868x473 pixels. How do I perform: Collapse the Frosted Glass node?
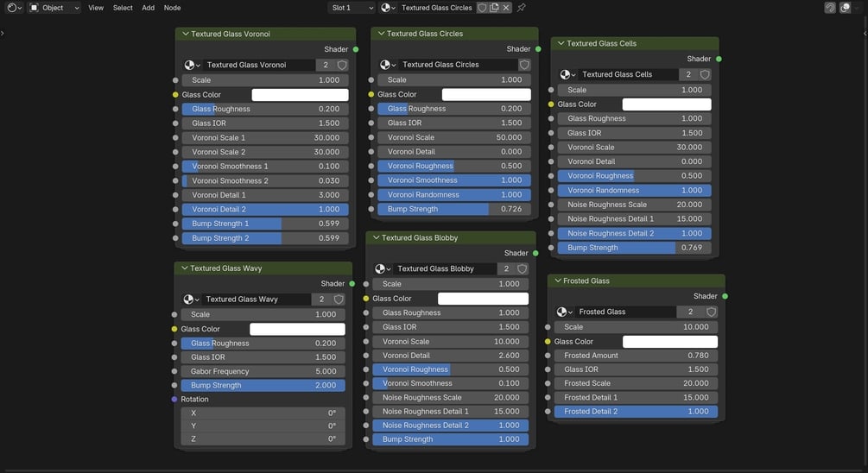558,281
